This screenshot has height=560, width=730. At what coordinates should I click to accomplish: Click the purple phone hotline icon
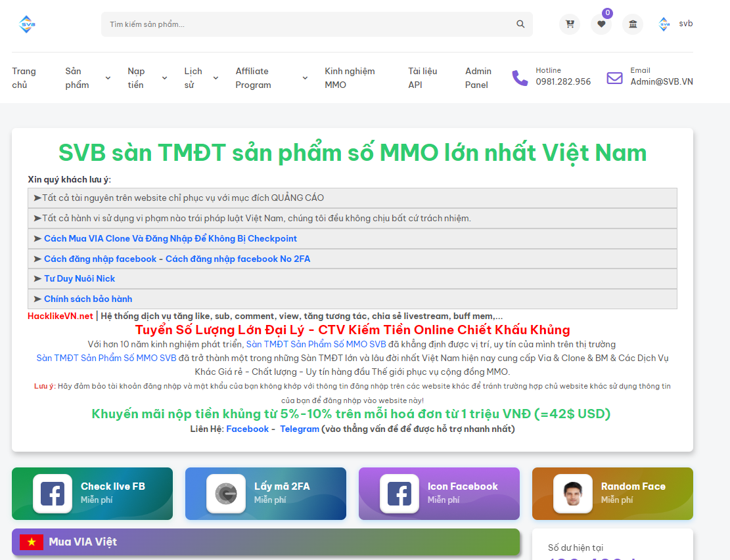tap(520, 77)
